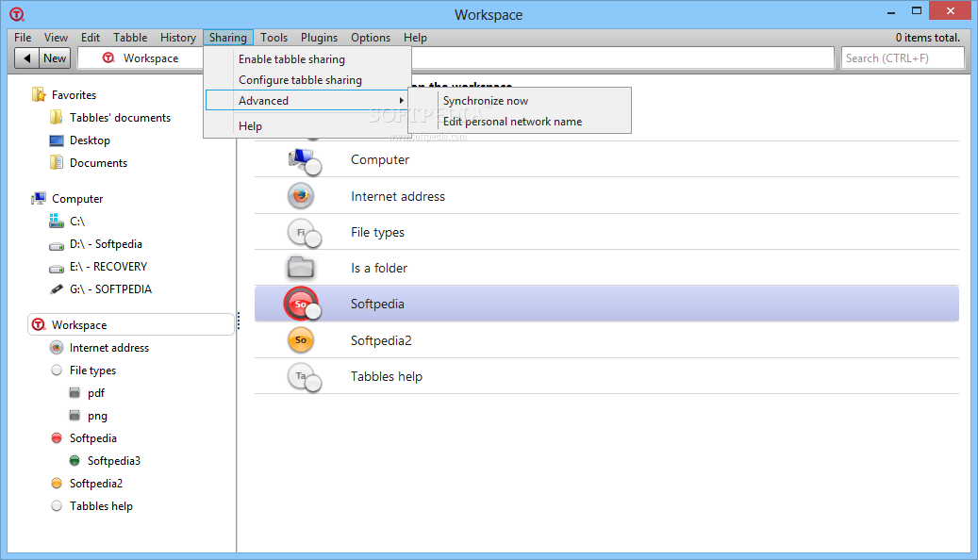This screenshot has height=560, width=978.
Task: Select the Favorites tree node label
Action: coord(75,95)
